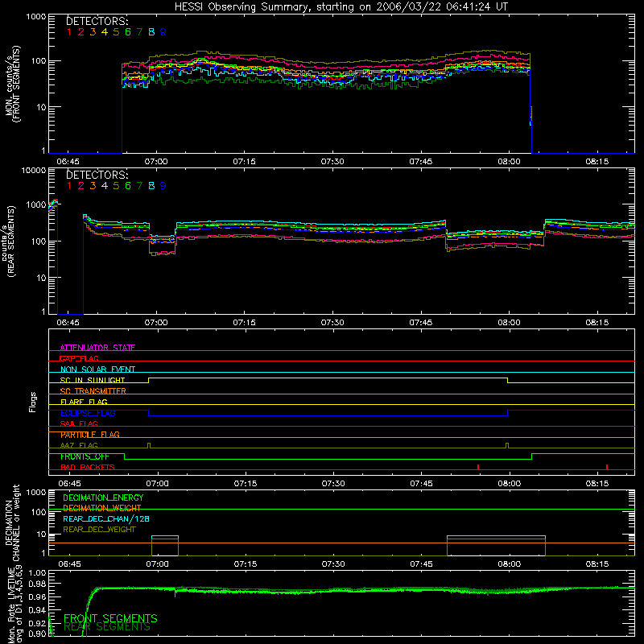Viewport: 644px width, 644px height.
Task: Click the BAD_PACKETS flag label
Action: [x=88, y=467]
